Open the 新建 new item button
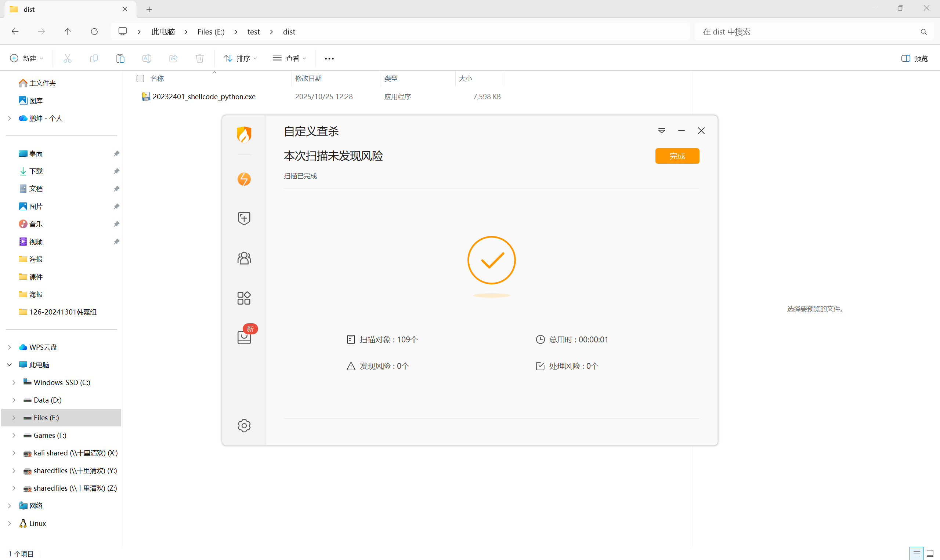The image size is (940, 560). coord(26,58)
